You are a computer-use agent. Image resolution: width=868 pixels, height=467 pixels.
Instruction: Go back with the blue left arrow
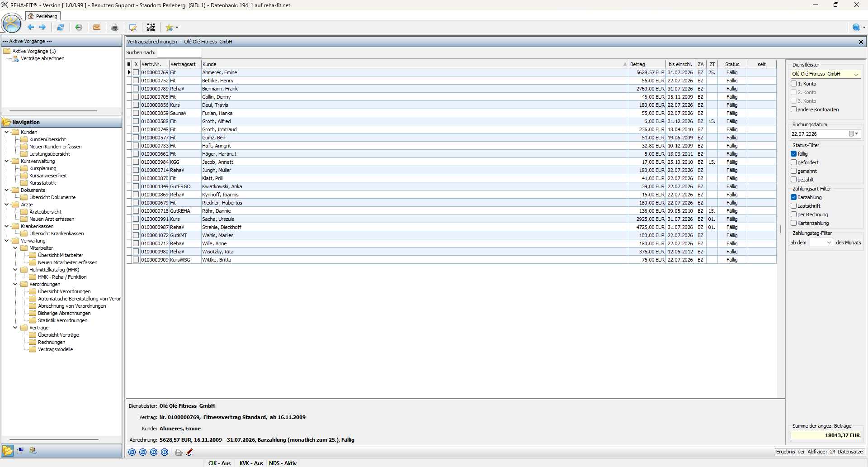pyautogui.click(x=31, y=27)
